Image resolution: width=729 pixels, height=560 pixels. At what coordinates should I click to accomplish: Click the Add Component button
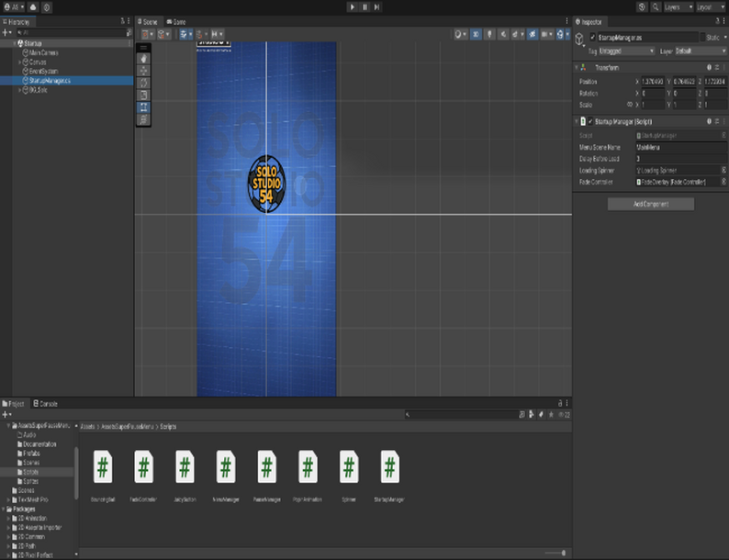pos(650,204)
